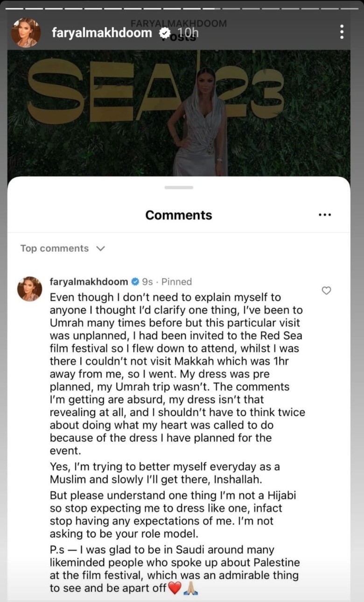Grab the comments sheet drag handle
Viewport: 364px width, 602px height.
pos(179,187)
